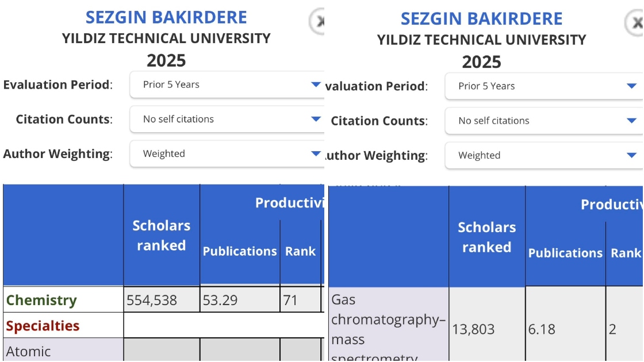Click Publications column header in right table
Image resolution: width=644 pixels, height=362 pixels.
click(565, 253)
